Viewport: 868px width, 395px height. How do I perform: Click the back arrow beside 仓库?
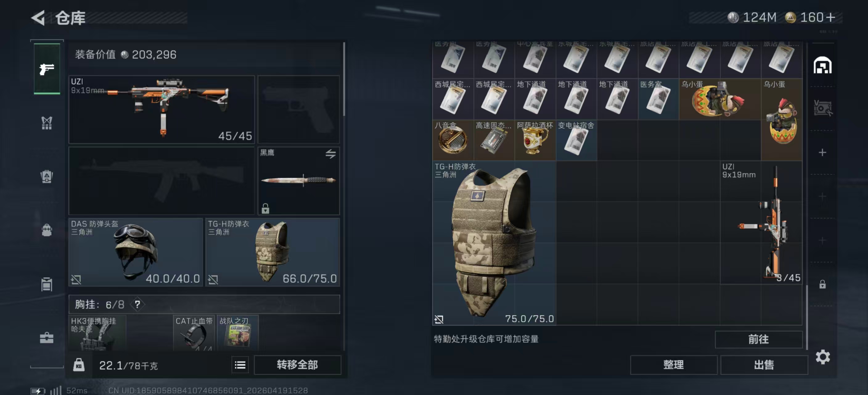pos(38,18)
